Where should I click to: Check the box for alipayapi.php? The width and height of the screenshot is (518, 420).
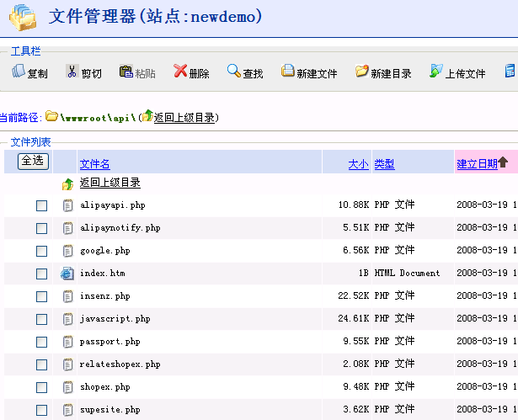coord(41,205)
